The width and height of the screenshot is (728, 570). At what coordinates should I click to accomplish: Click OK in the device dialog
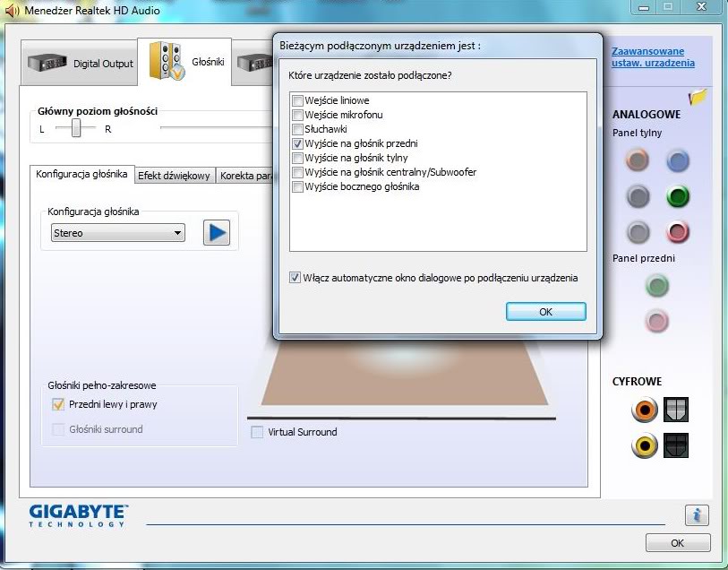point(545,312)
